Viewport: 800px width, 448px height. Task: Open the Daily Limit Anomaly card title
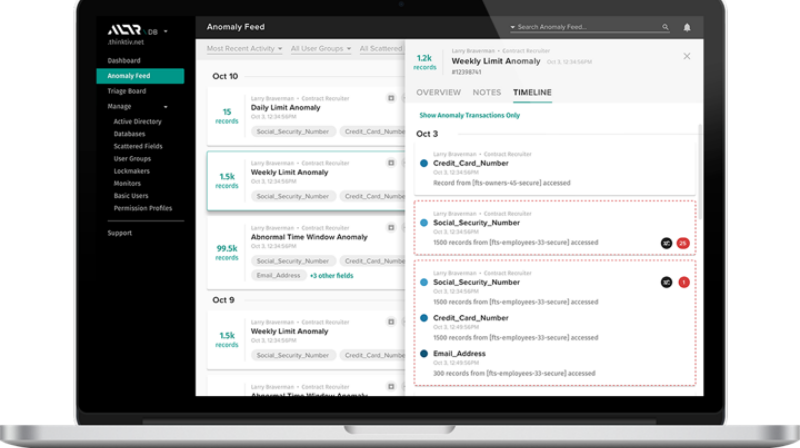(x=285, y=108)
